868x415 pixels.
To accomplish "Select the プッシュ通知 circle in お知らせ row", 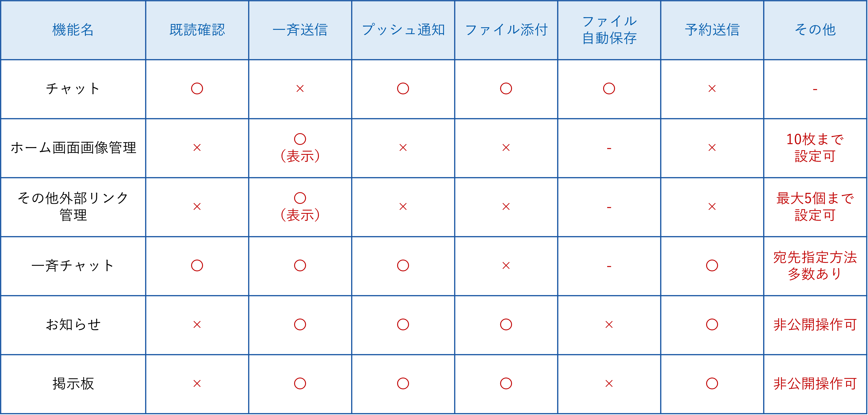I will [x=403, y=324].
